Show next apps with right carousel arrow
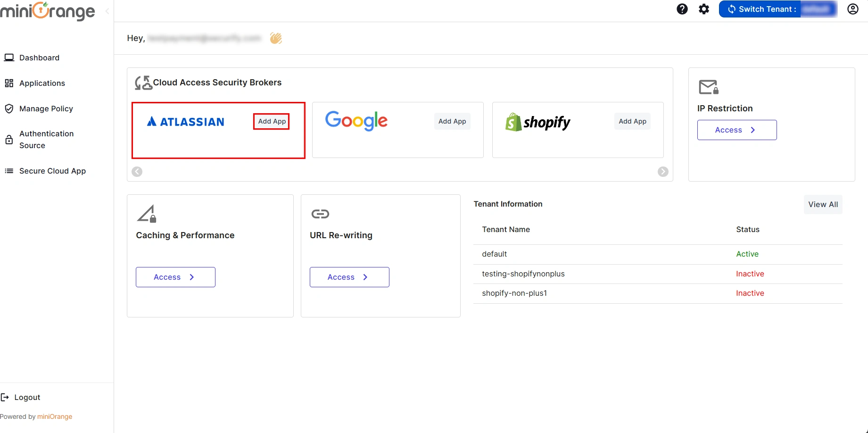The width and height of the screenshot is (868, 433). [663, 172]
